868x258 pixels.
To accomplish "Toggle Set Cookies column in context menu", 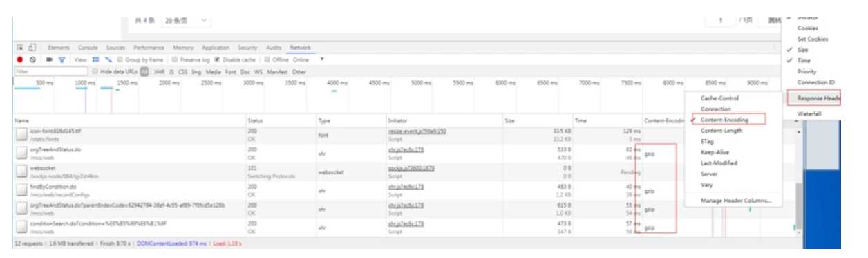I will (813, 39).
